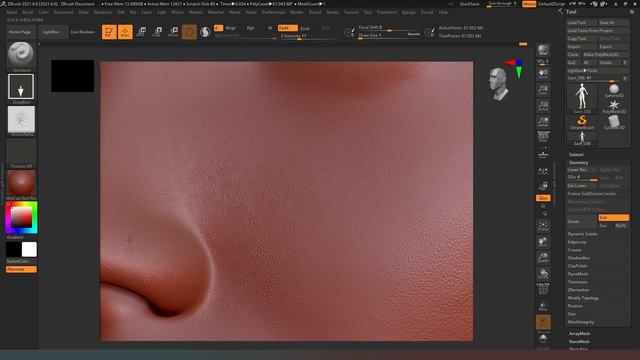Click the BPR render icon
This screenshot has width=640, height=360.
pos(543,50)
